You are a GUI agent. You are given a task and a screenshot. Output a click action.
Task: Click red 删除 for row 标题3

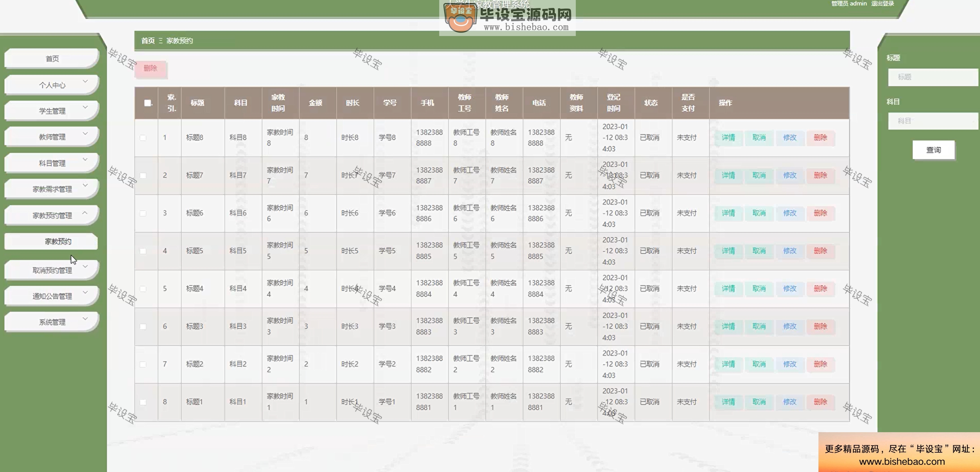pyautogui.click(x=821, y=327)
